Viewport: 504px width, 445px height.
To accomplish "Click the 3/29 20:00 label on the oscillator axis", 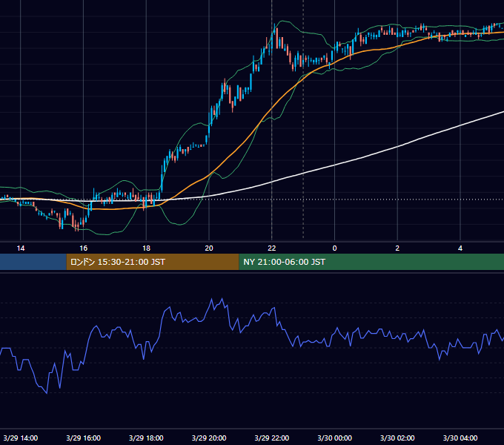I will pos(209,438).
